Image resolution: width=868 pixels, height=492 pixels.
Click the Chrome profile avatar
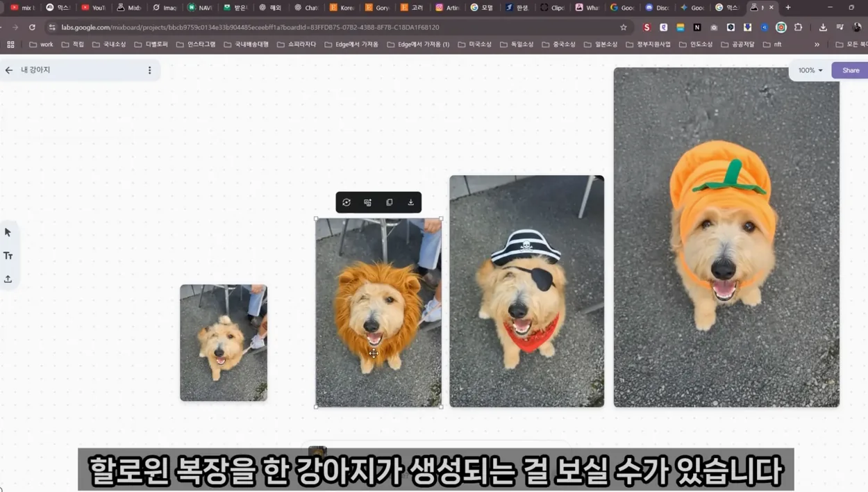click(x=858, y=27)
